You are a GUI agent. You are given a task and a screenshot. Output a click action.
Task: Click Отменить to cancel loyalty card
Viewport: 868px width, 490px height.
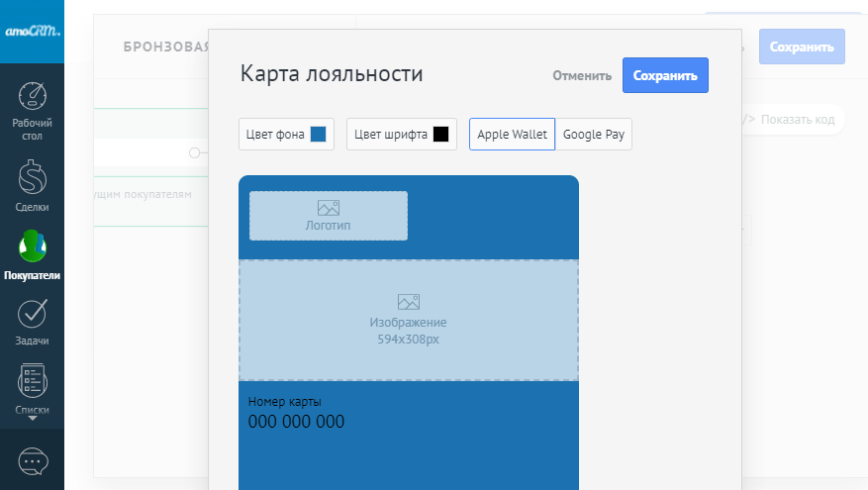tap(582, 75)
